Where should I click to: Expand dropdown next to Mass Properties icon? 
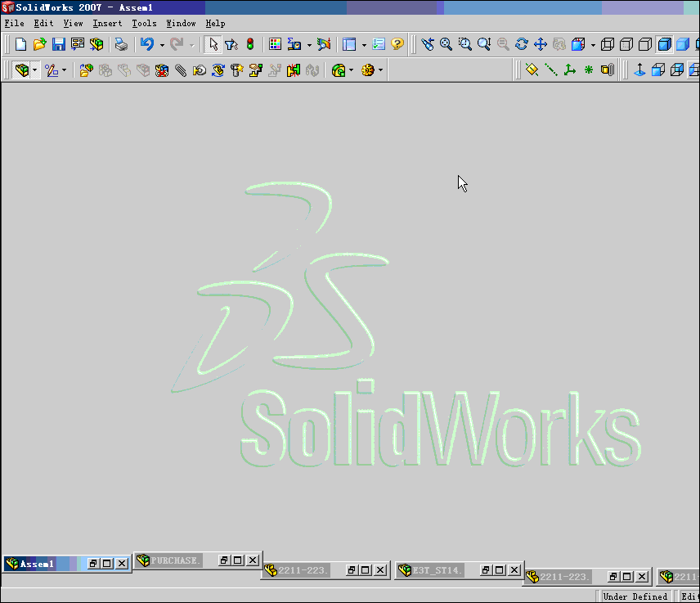pyautogui.click(x=309, y=45)
